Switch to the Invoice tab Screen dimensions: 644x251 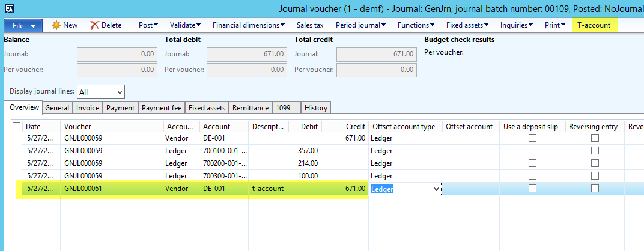[88, 108]
